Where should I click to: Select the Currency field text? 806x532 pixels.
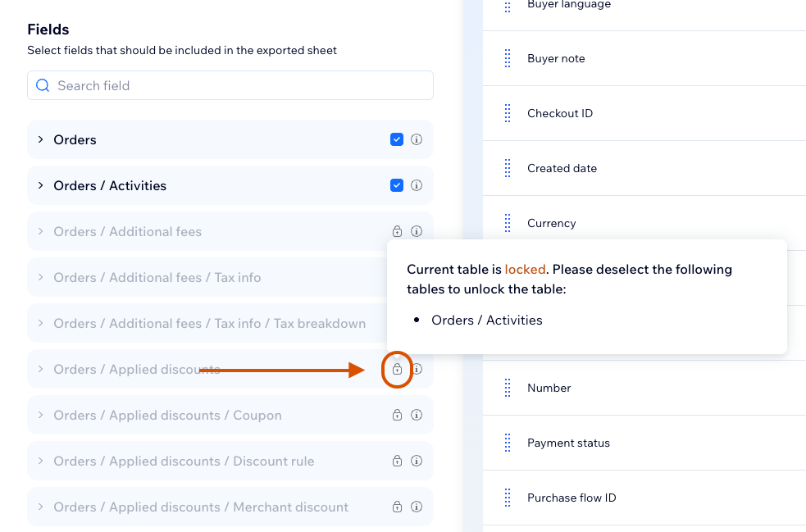click(x=552, y=223)
